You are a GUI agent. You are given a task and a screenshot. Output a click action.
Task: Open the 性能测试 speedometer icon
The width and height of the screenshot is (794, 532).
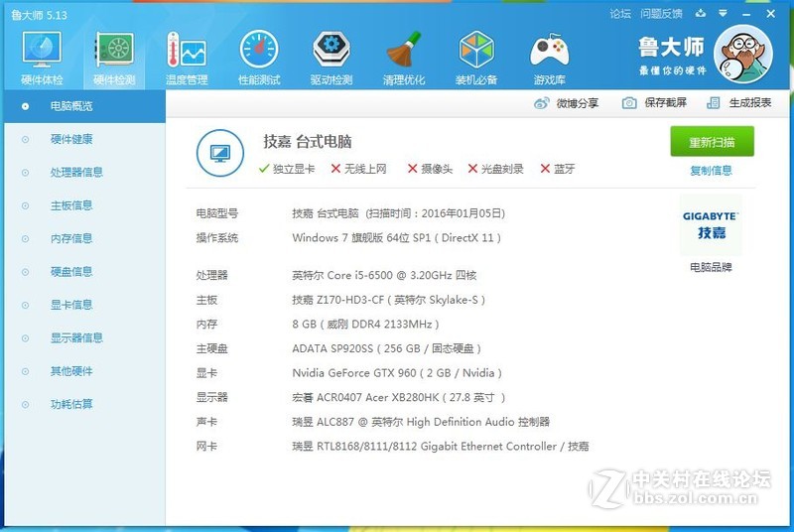point(259,57)
